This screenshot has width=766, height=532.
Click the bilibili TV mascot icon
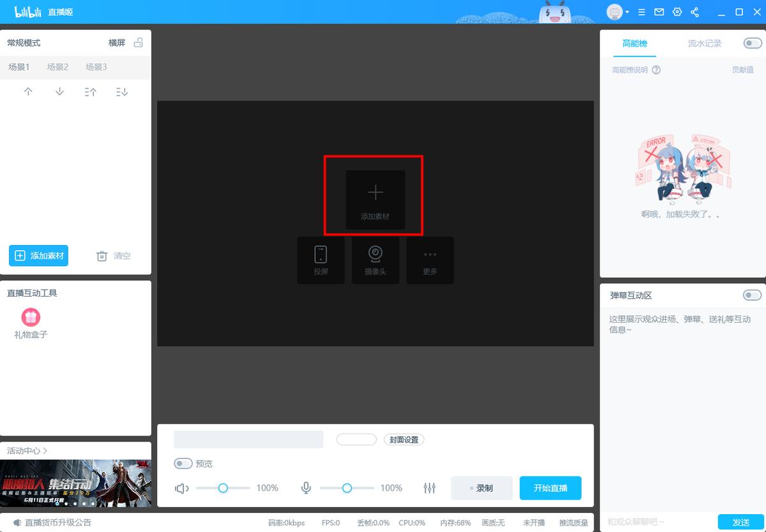(554, 12)
